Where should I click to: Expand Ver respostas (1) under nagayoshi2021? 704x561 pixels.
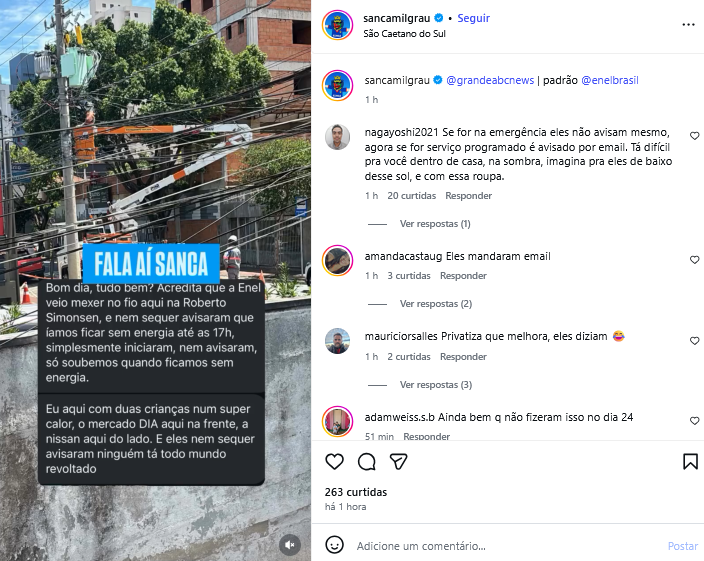[435, 224]
